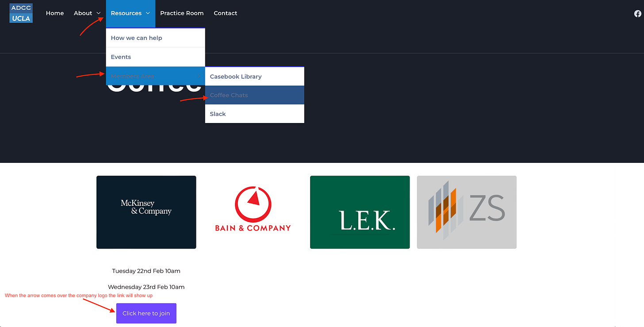
Task: Expand the Members Area submenu arrow
Action: 199,76
